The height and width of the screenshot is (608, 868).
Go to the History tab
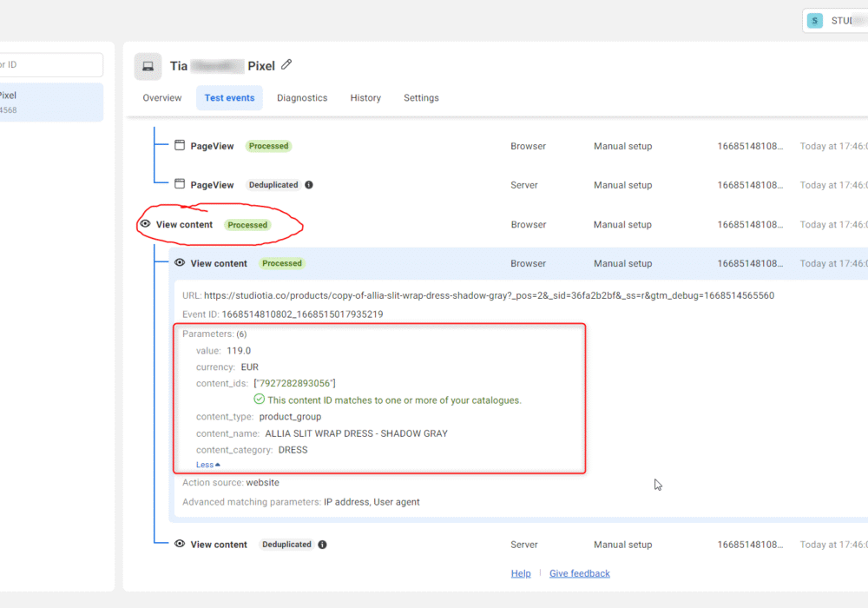tap(365, 98)
